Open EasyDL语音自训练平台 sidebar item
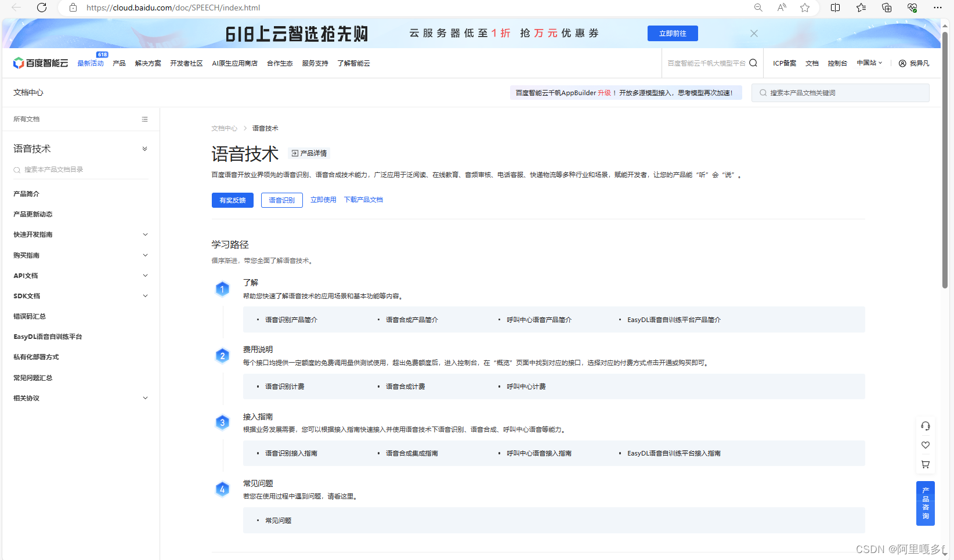This screenshot has height=560, width=954. (x=48, y=337)
